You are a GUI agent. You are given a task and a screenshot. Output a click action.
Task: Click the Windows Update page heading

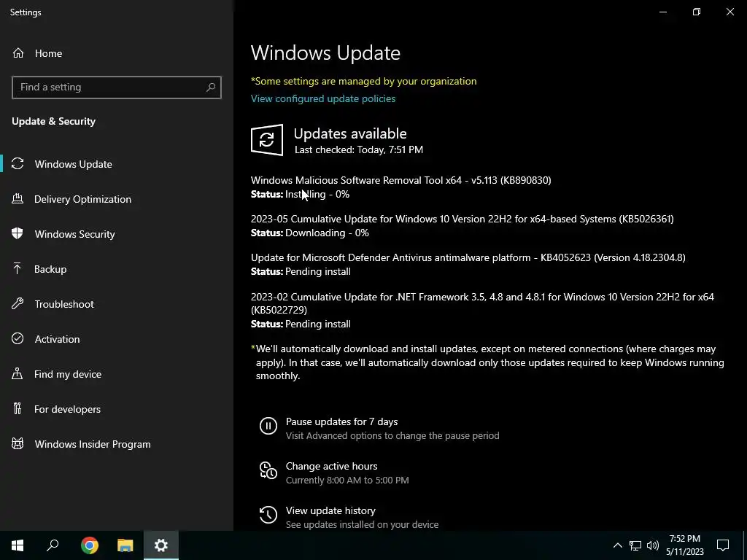click(325, 52)
